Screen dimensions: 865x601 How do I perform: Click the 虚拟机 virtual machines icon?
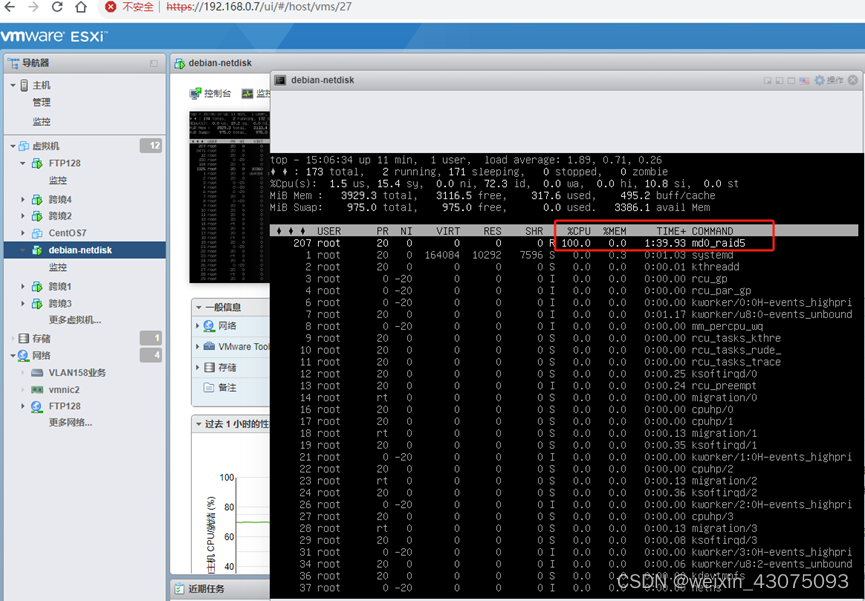pos(24,146)
